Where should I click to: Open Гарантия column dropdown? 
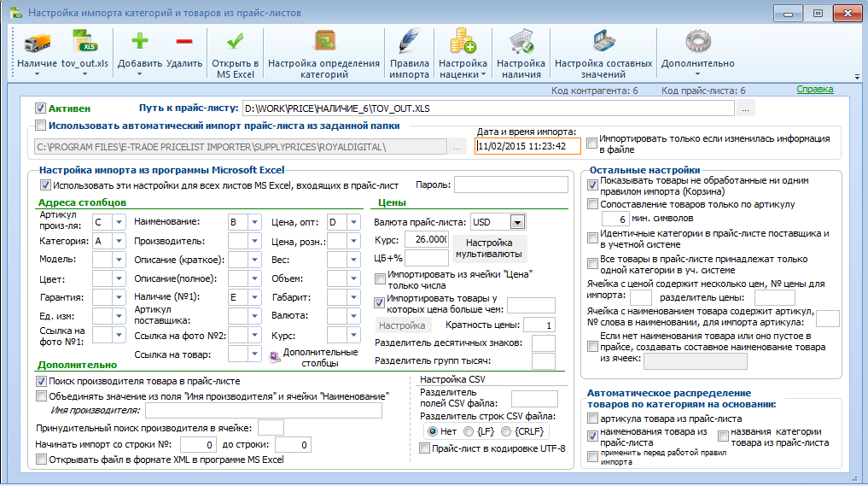click(119, 297)
